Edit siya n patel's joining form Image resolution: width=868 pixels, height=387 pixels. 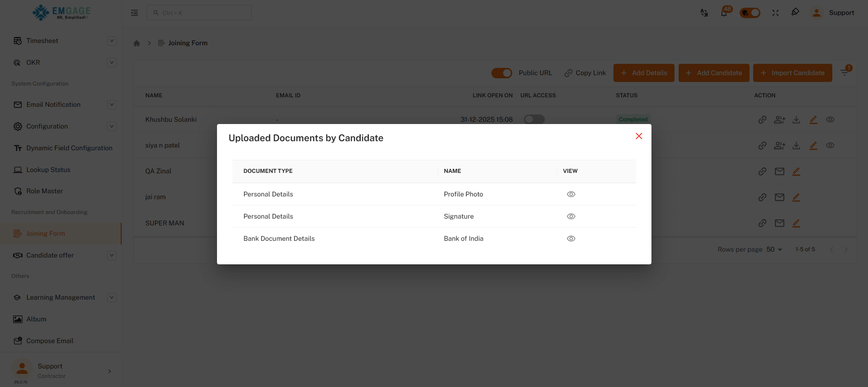tap(813, 145)
